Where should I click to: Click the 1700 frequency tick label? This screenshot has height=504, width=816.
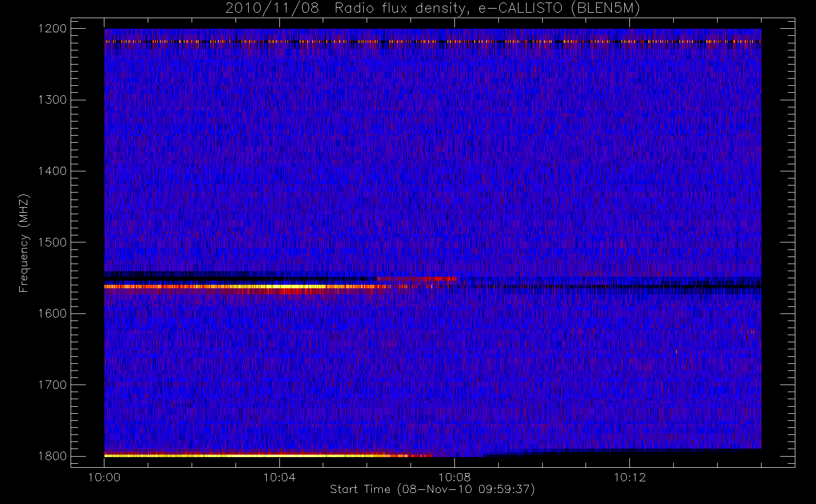point(52,385)
